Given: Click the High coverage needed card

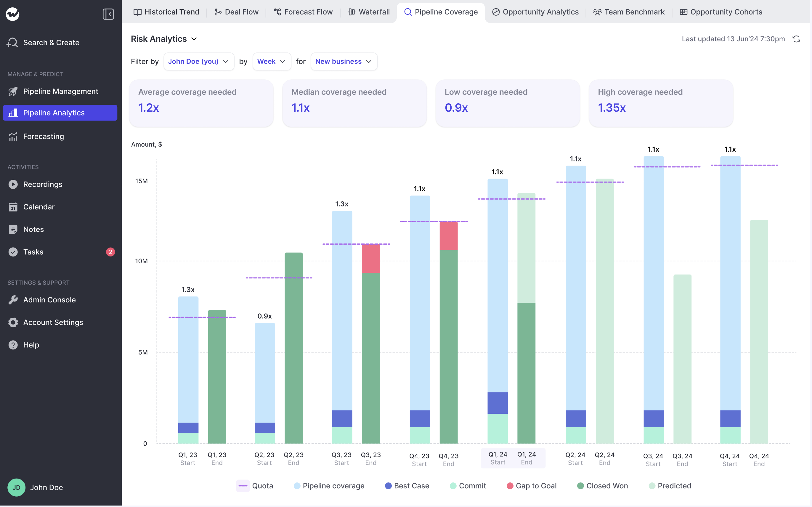Looking at the screenshot, I should click(661, 103).
